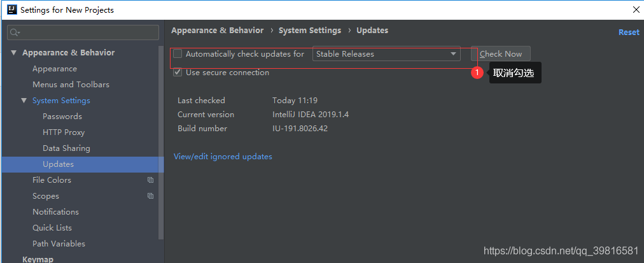Enable Automatically check updates checkbox
Screen dimensions: 644x263
tap(178, 54)
